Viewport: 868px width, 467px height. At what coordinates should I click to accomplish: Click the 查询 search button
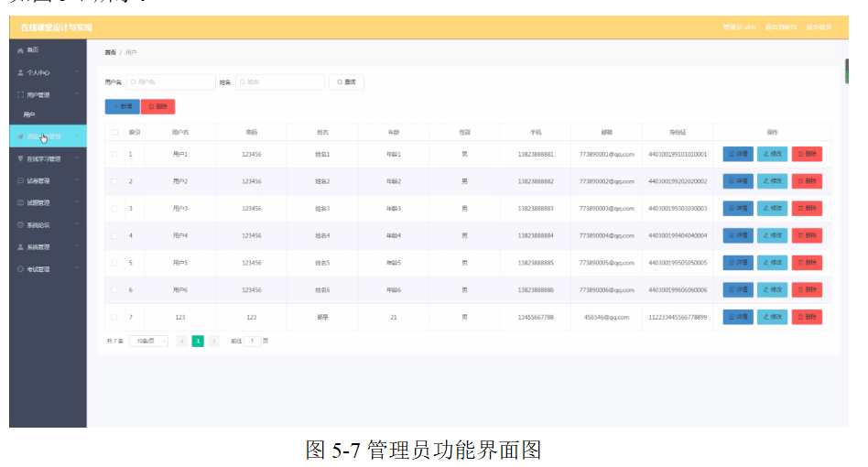346,81
